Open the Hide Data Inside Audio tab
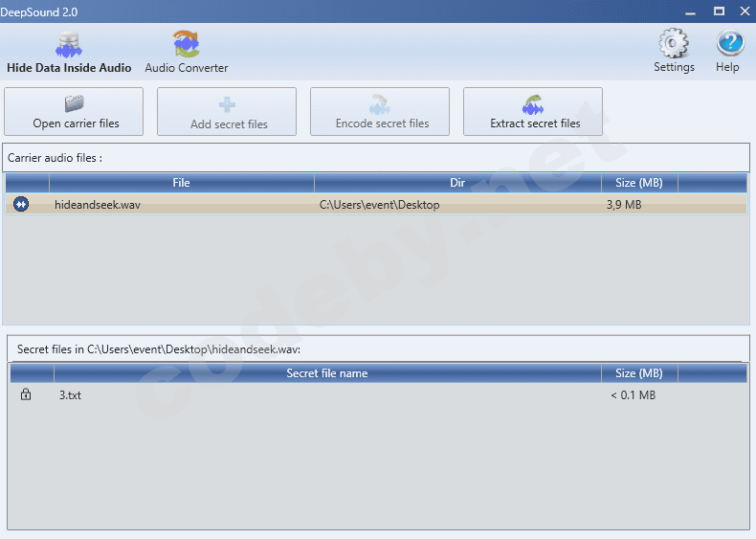 69,52
